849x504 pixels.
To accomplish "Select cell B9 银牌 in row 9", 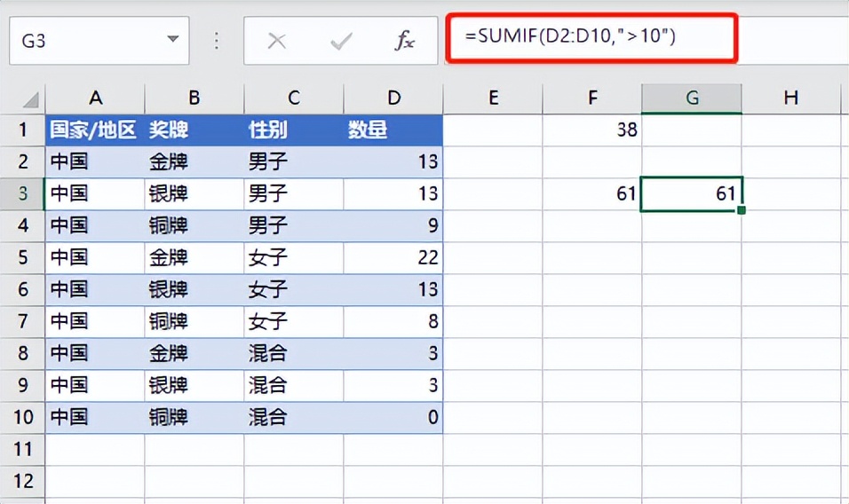I will [194, 385].
